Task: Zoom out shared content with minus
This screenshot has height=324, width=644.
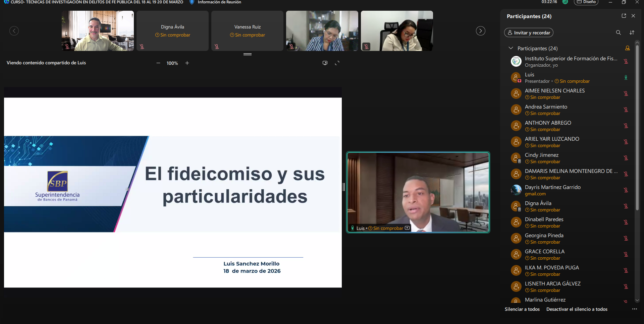Action: 158,63
